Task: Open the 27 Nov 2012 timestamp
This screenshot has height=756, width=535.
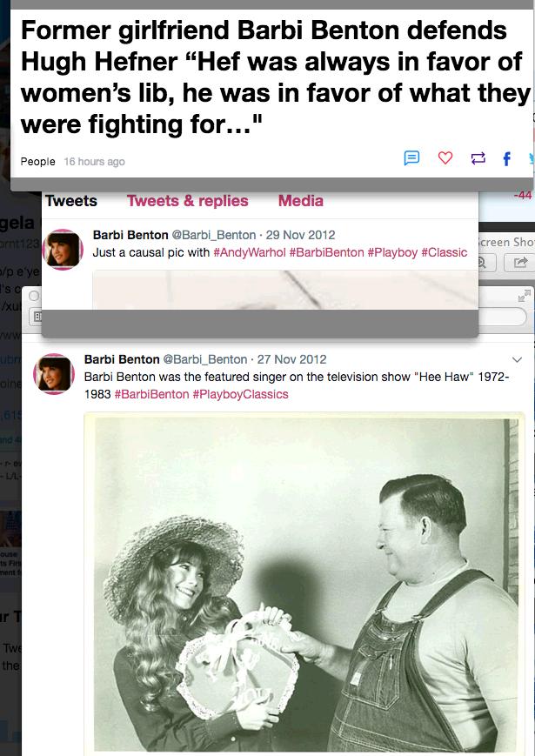Action: click(291, 359)
